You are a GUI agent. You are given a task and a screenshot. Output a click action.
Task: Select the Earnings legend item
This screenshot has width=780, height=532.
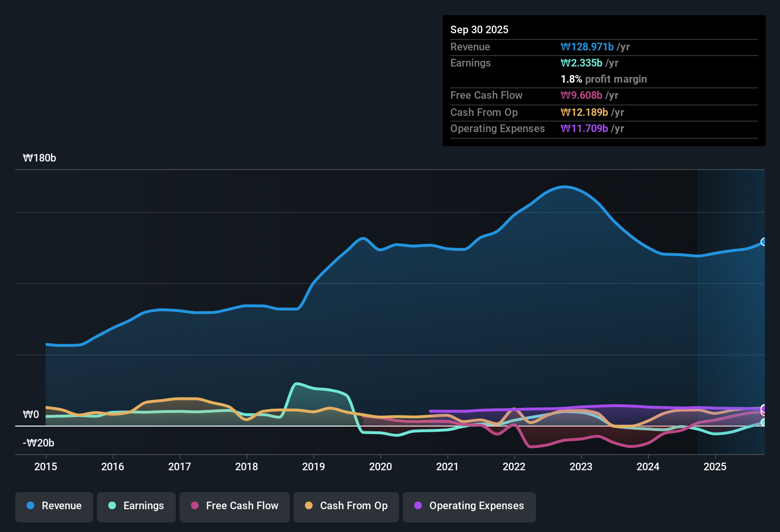[136, 506]
